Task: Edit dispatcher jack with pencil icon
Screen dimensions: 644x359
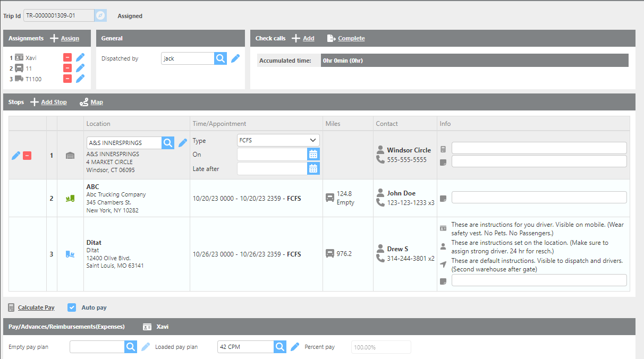Action: pos(235,58)
